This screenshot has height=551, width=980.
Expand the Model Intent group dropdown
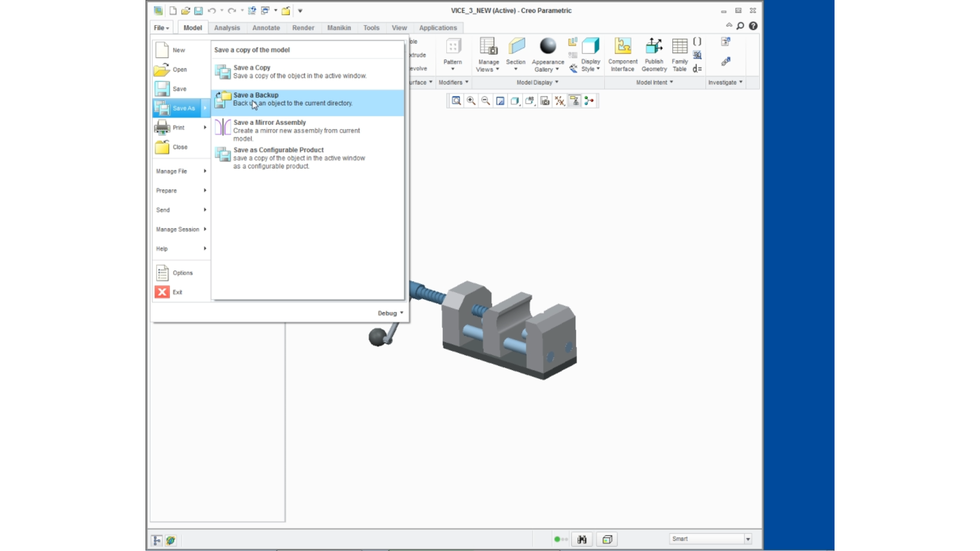coord(654,83)
